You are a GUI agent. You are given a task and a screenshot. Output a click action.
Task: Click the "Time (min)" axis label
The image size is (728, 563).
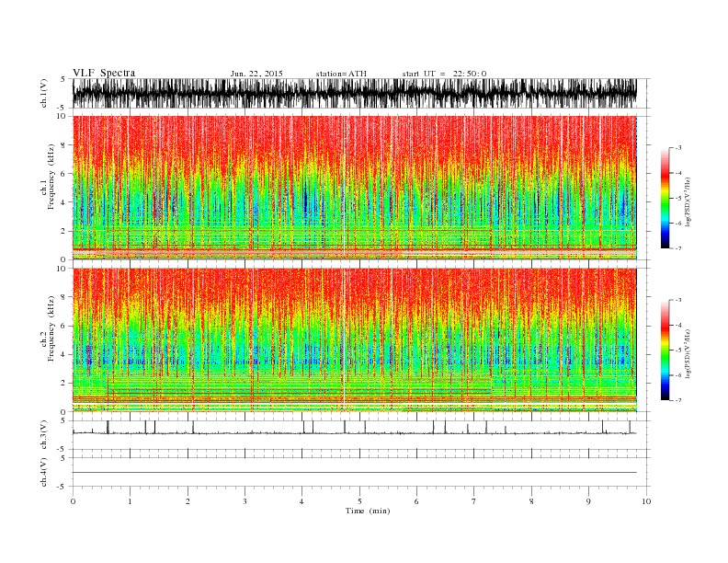point(368,511)
